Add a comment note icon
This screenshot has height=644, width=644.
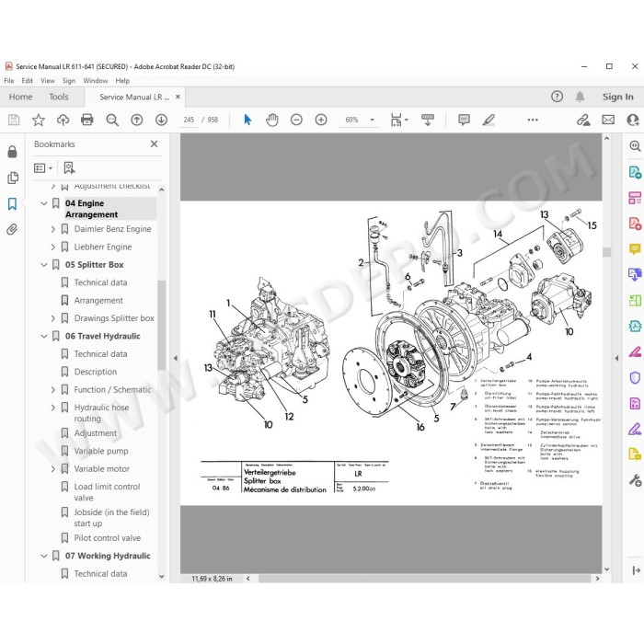tap(464, 120)
